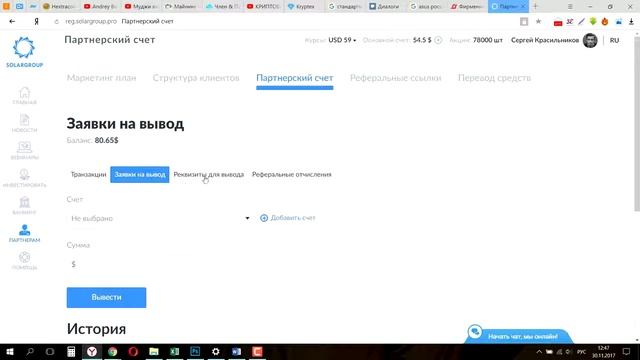Screen dimensions: 640x360
Task: Open taskbar search magnifier
Action: (x=30, y=351)
